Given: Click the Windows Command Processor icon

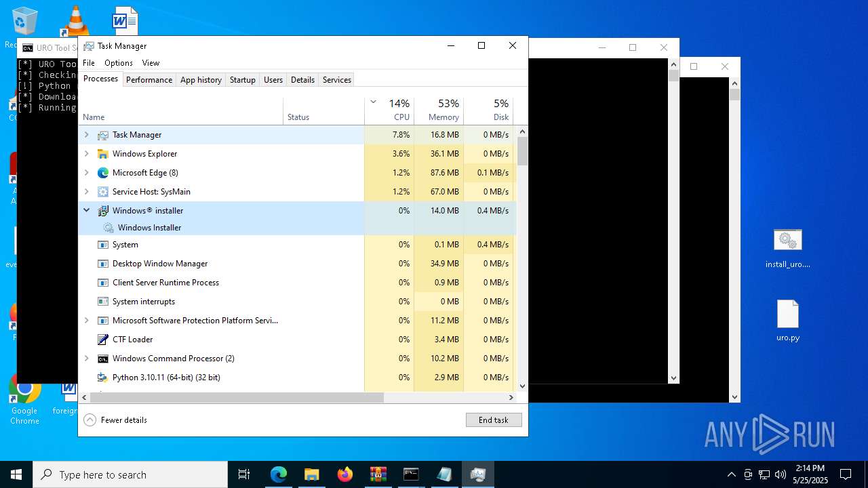Looking at the screenshot, I should pyautogui.click(x=103, y=359).
